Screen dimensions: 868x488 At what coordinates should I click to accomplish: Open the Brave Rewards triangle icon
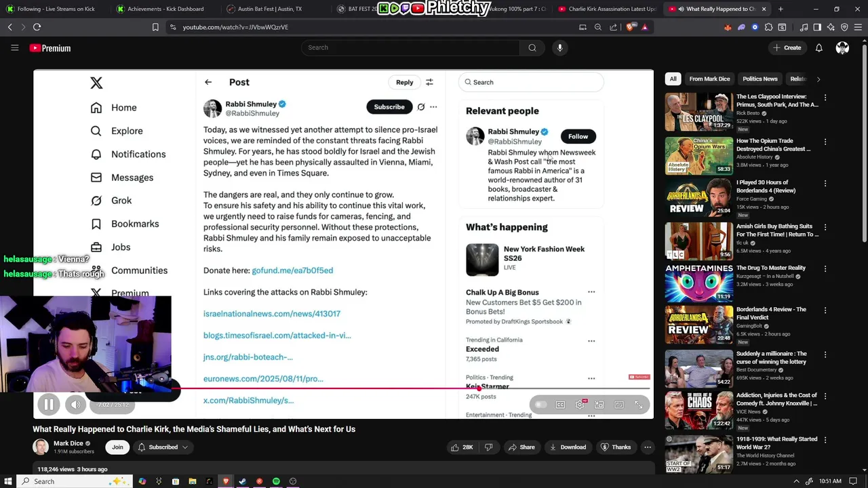pos(644,27)
